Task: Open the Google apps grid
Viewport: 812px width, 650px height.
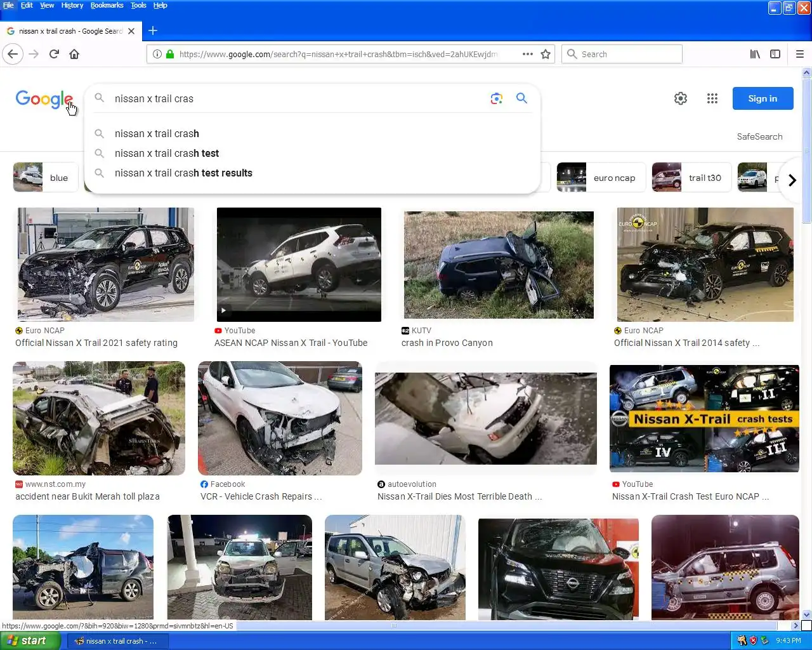Action: 712,98
